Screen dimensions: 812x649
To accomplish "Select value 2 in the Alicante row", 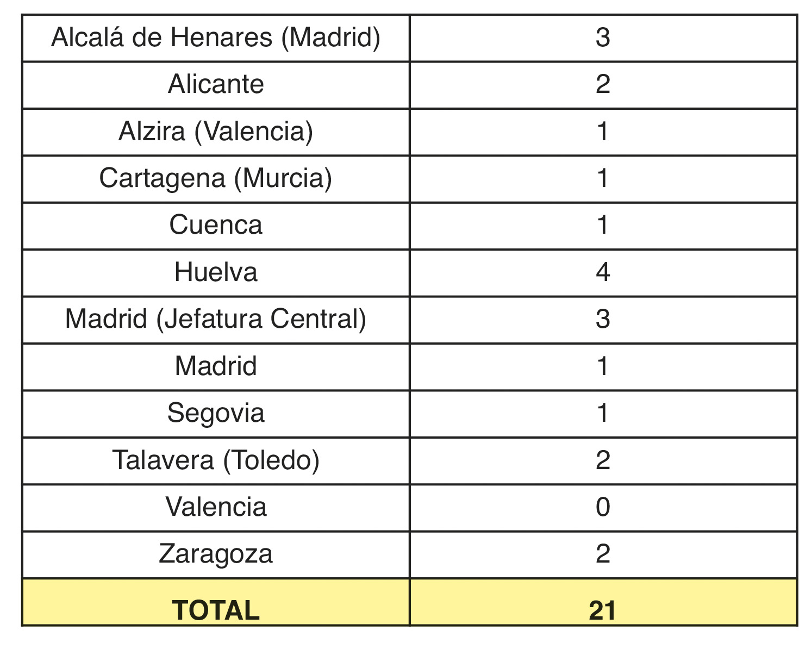I will (x=603, y=85).
